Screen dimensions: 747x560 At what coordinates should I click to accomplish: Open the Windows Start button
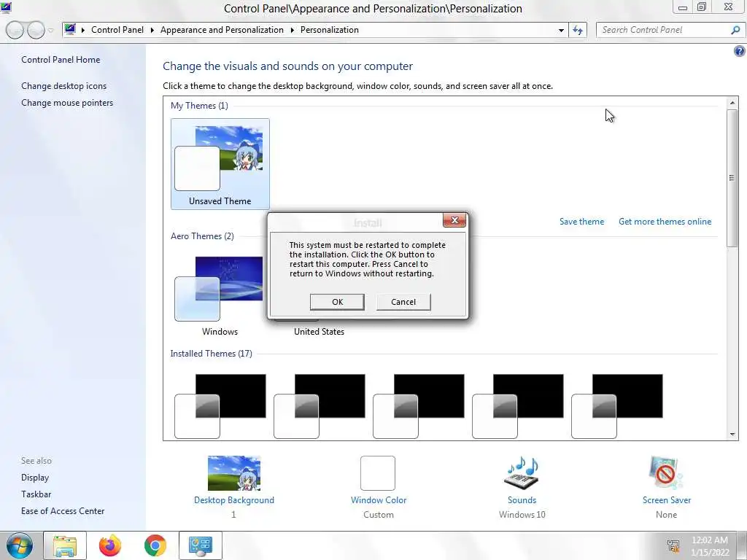pyautogui.click(x=20, y=545)
